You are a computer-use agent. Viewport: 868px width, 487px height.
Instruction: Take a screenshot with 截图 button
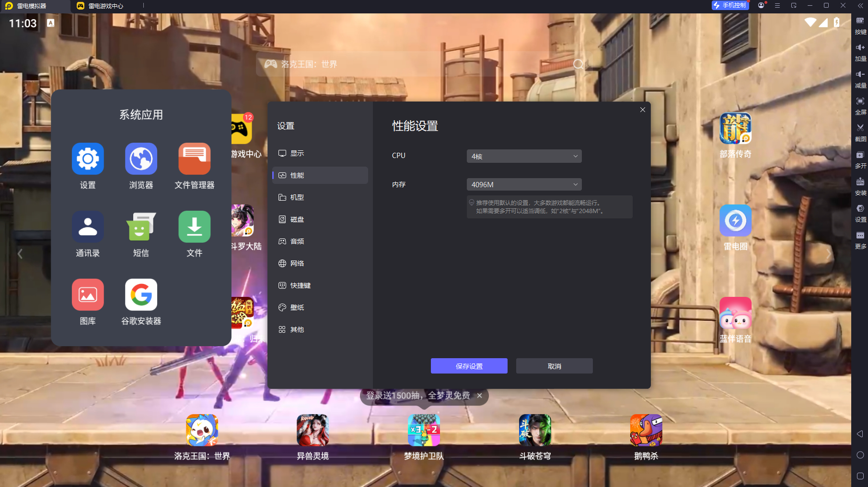click(860, 133)
